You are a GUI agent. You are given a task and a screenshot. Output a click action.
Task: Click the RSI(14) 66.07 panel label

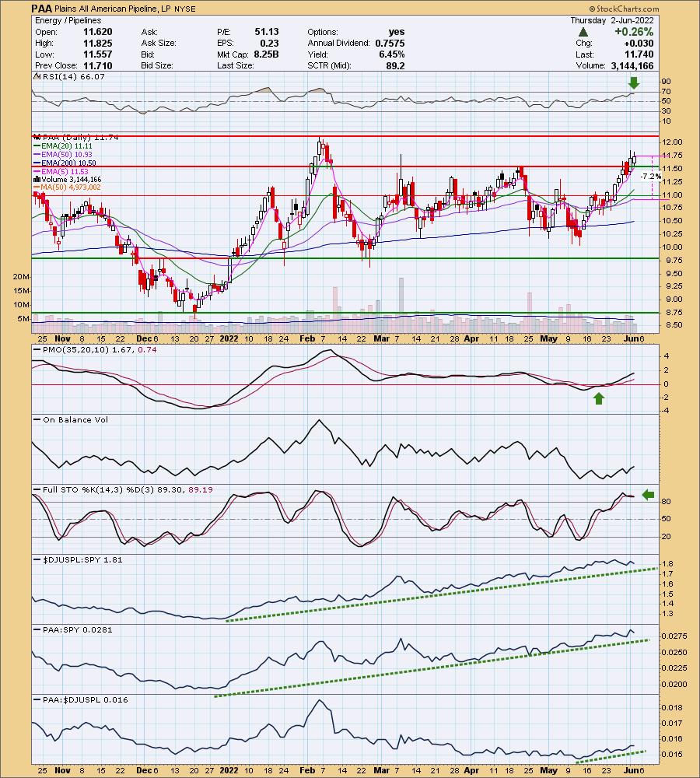(x=69, y=77)
